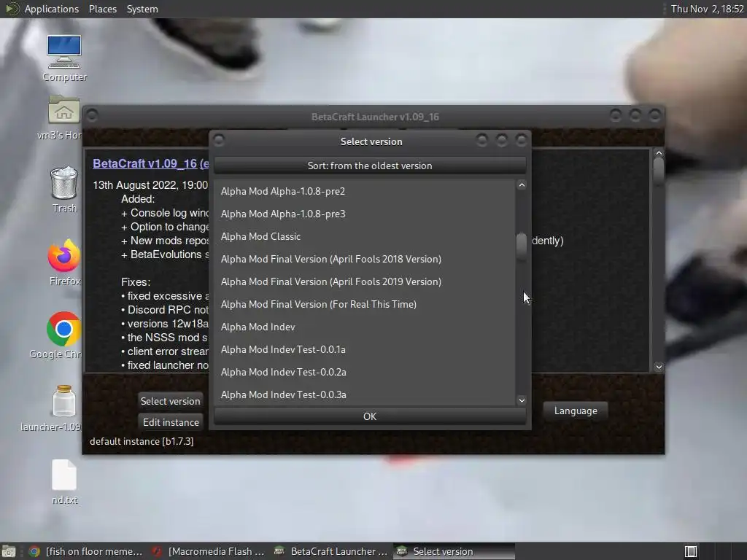
Task: Select Alpha Mod Alpha-1.0.8-pre3
Action: [365, 214]
